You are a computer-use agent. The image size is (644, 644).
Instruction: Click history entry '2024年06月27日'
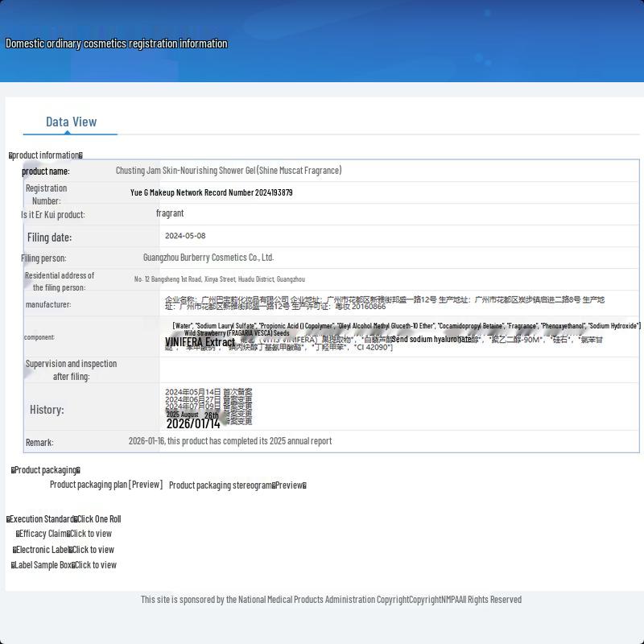point(192,399)
